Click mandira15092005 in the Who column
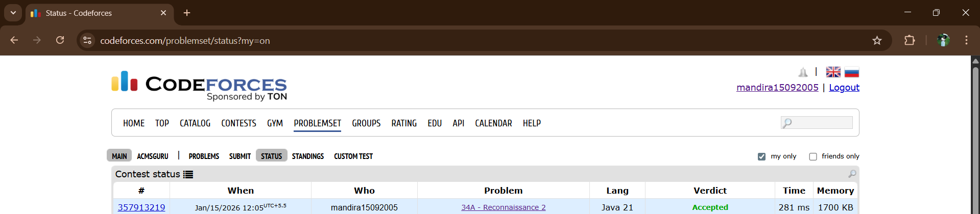Viewport: 980px width, 214px height. point(364,207)
